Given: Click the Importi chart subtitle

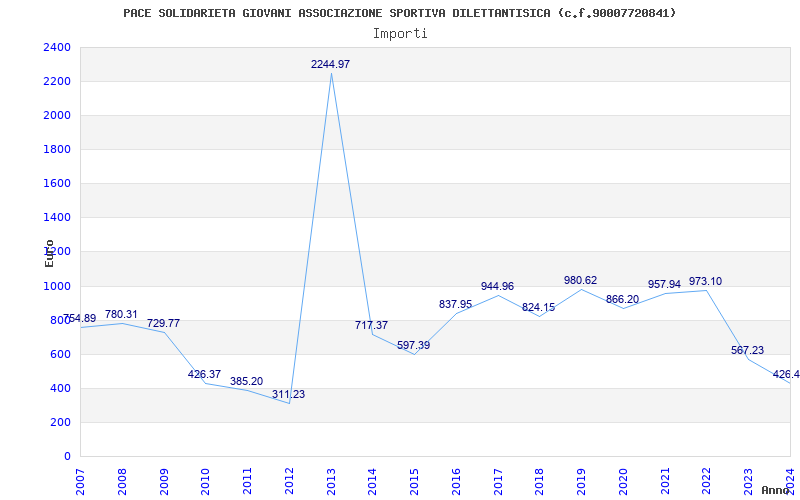Looking at the screenshot, I should 400,34.
